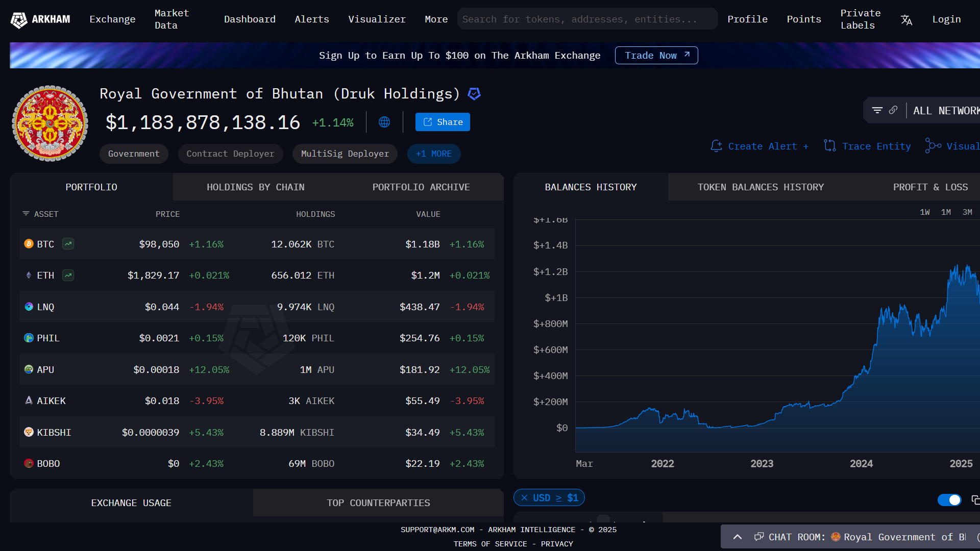980x551 pixels.
Task: Click the PHIL token icon
Action: 29,338
